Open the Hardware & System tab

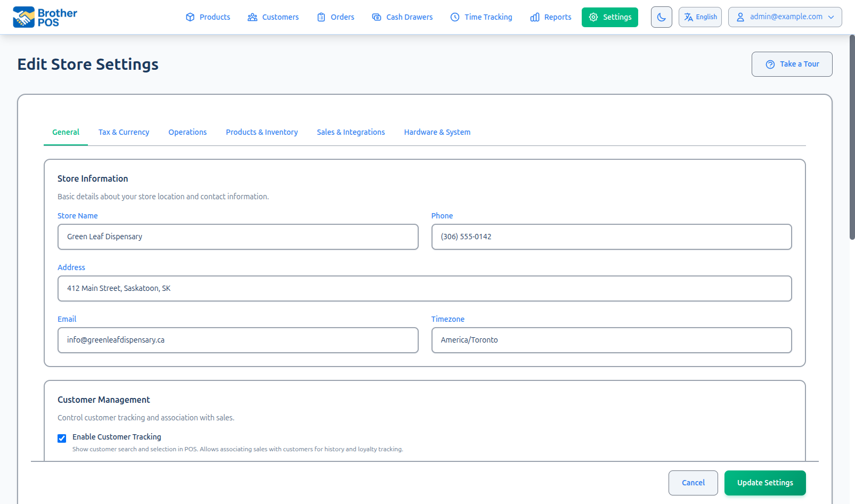pos(437,132)
